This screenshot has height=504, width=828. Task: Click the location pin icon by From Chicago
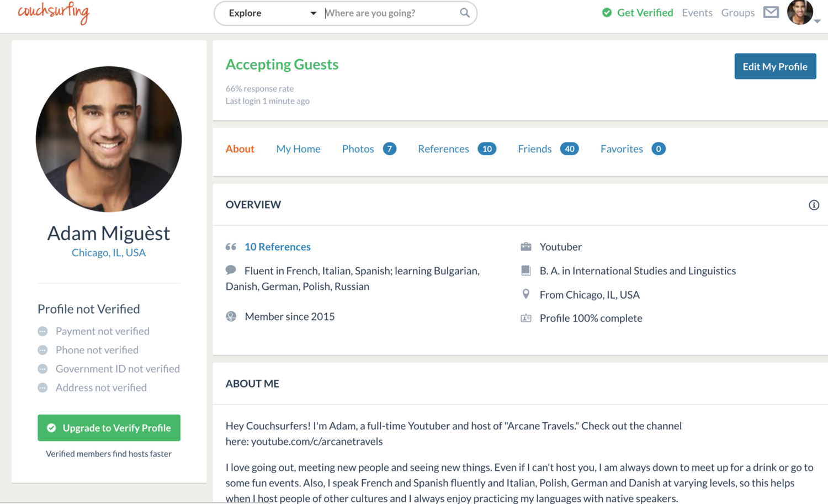[526, 294]
